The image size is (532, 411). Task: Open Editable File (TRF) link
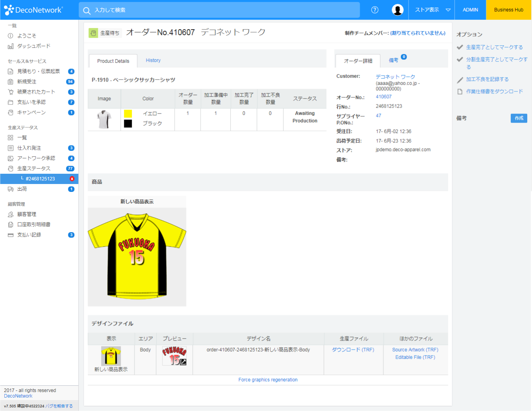click(x=415, y=357)
